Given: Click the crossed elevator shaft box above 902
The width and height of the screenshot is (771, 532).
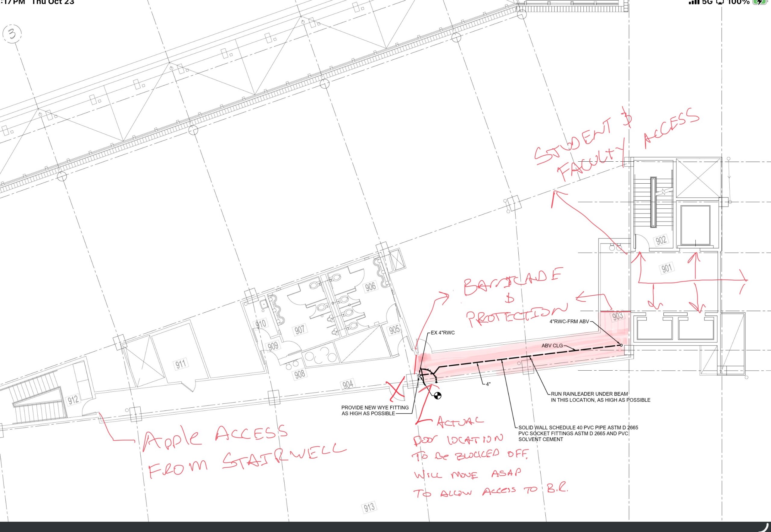Looking at the screenshot, I should point(698,178).
